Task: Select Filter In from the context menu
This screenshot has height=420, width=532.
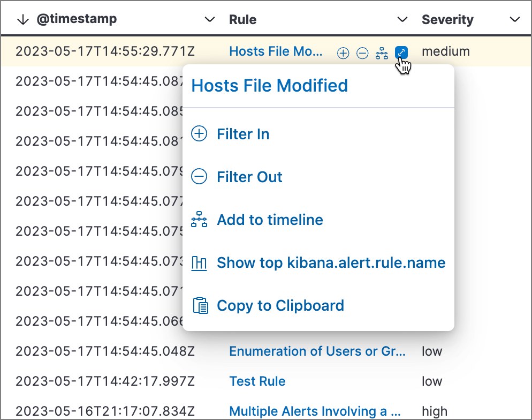Action: tap(243, 134)
